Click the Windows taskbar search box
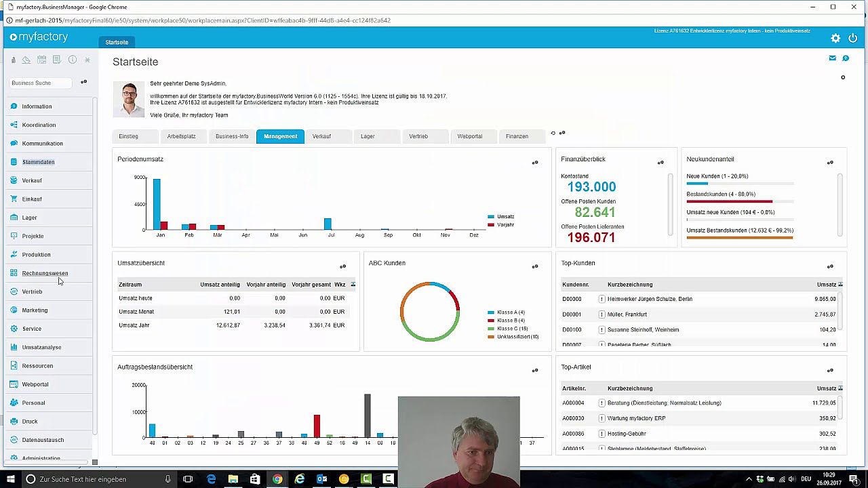868x488 pixels. 98,479
